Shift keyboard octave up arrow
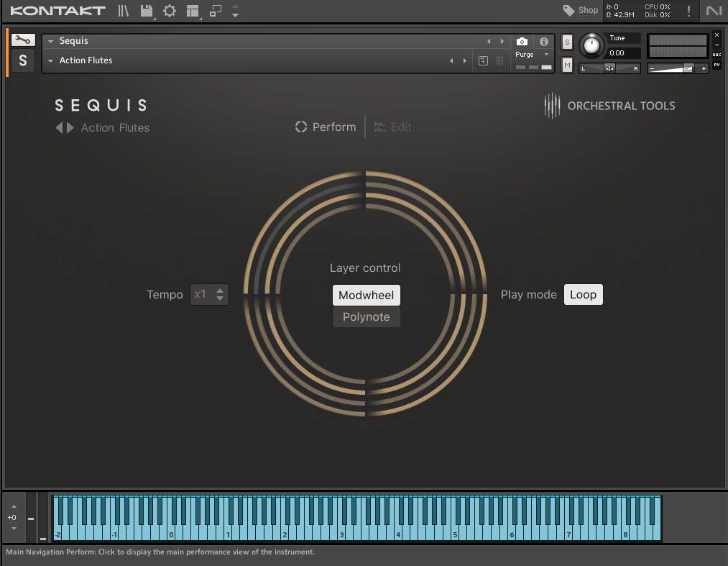 click(x=14, y=506)
